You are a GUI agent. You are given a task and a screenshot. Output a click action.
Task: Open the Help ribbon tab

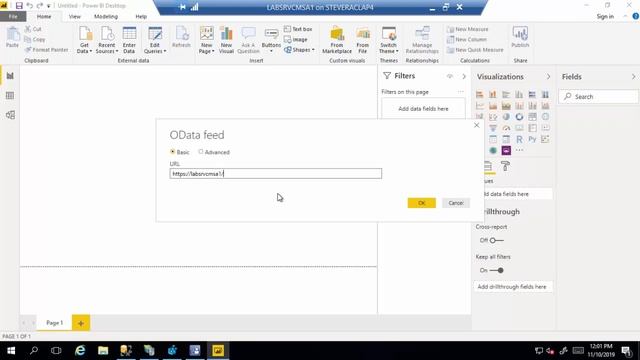pyautogui.click(x=141, y=16)
